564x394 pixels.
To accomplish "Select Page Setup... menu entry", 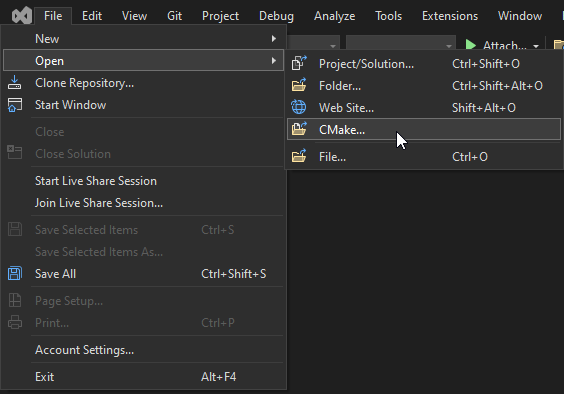I will point(143,300).
